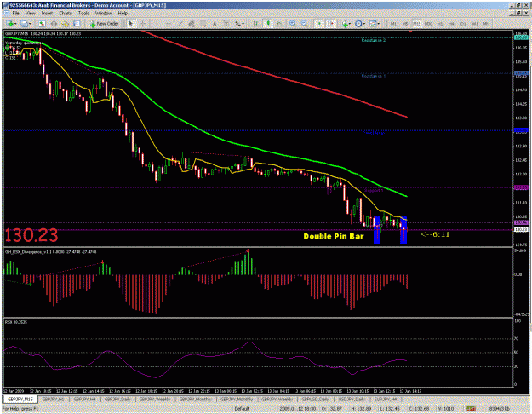Switch timeframe to H4
The image size is (532, 414).
[x=451, y=24]
